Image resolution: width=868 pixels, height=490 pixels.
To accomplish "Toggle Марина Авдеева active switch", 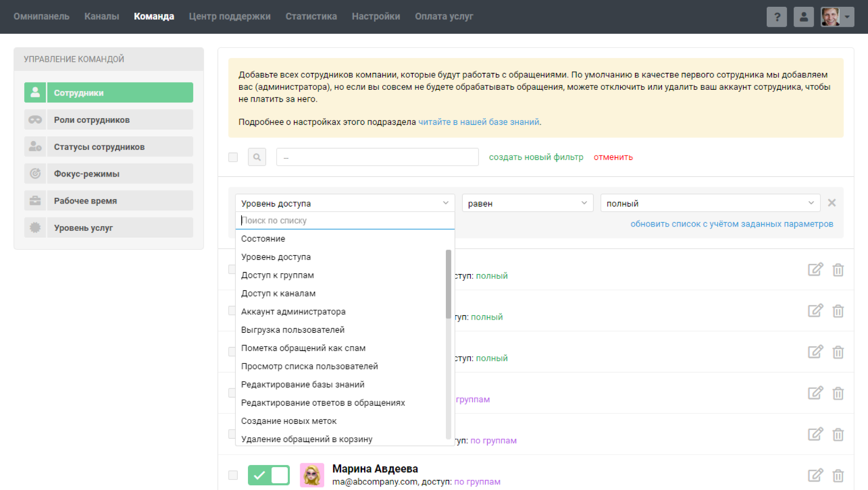I will point(269,475).
